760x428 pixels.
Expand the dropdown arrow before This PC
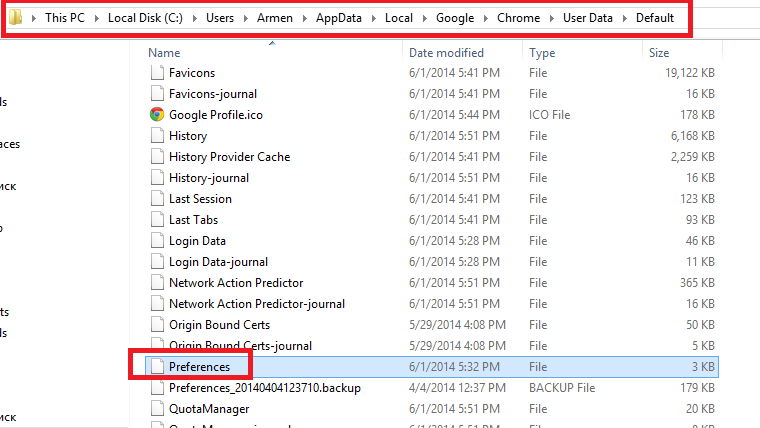(34, 18)
